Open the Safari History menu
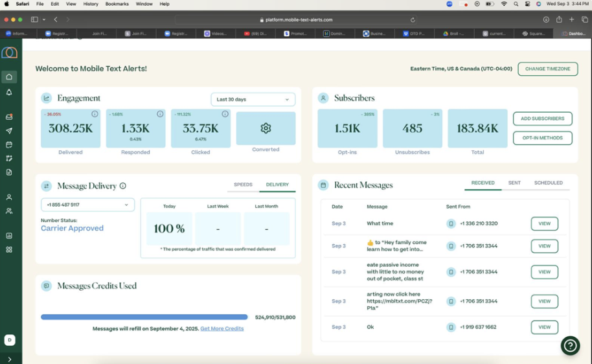 click(91, 4)
